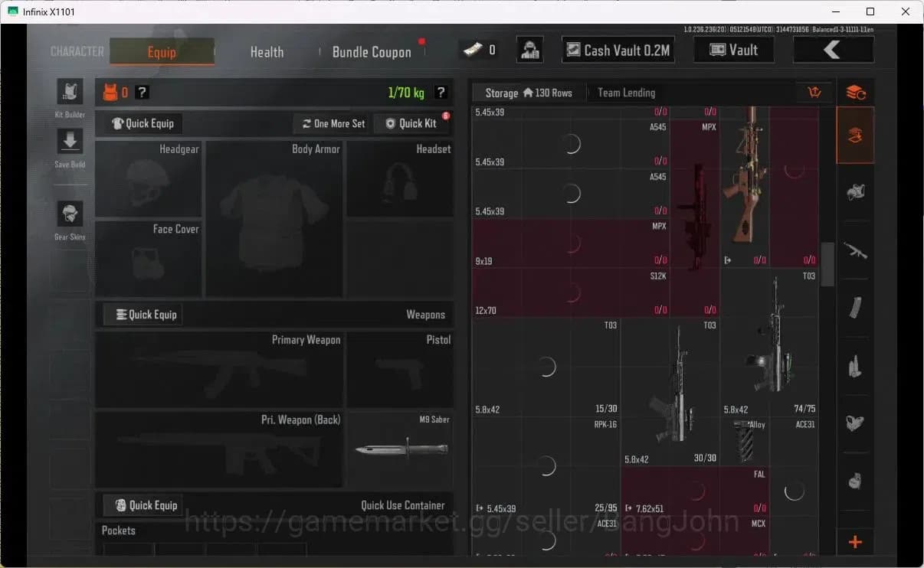
Task: Click the Pockets label
Action: tap(119, 530)
